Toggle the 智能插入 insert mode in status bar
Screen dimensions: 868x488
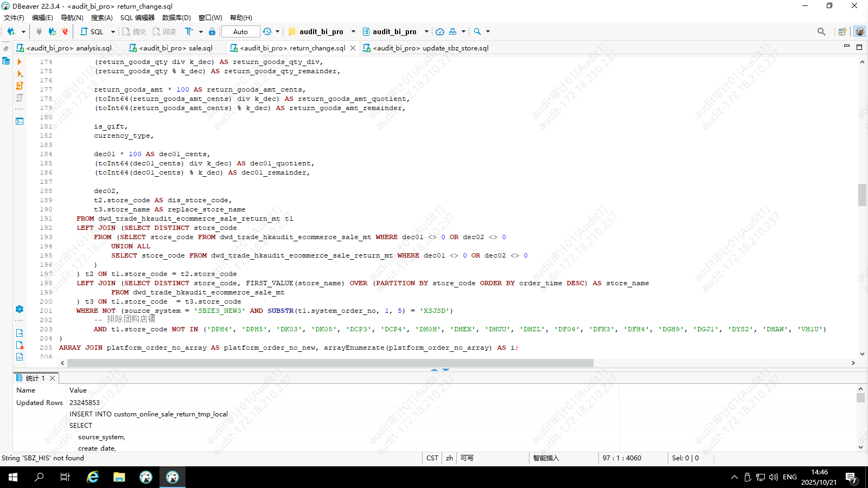(546, 458)
